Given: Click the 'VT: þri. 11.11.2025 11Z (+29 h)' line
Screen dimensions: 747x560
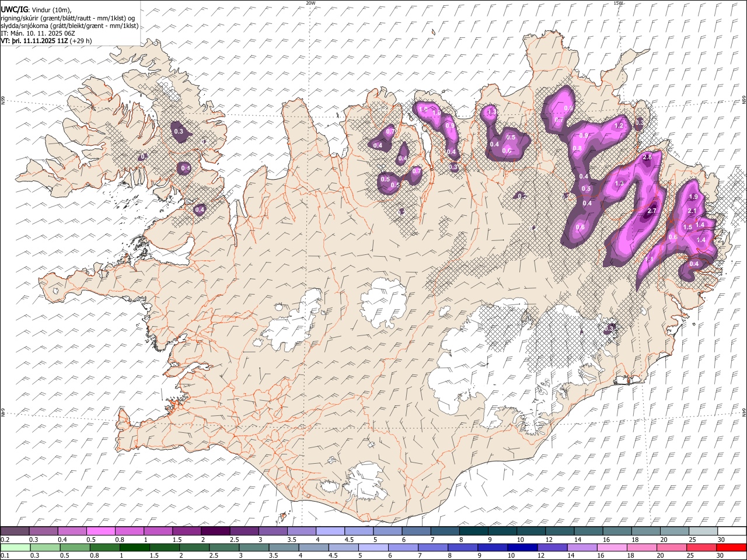Looking at the screenshot, I should pyautogui.click(x=46, y=41).
